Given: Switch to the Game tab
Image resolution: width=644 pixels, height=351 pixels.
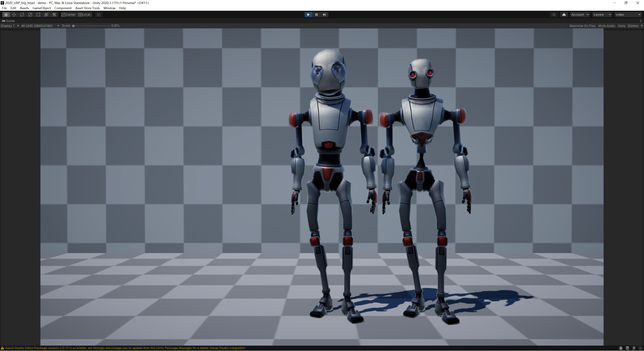Looking at the screenshot, I should click(9, 21).
